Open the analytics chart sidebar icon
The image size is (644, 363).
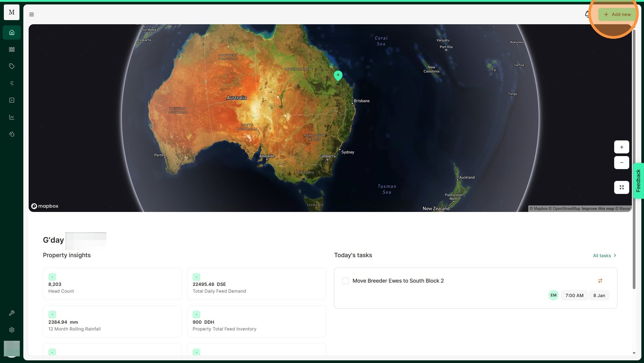(x=12, y=117)
